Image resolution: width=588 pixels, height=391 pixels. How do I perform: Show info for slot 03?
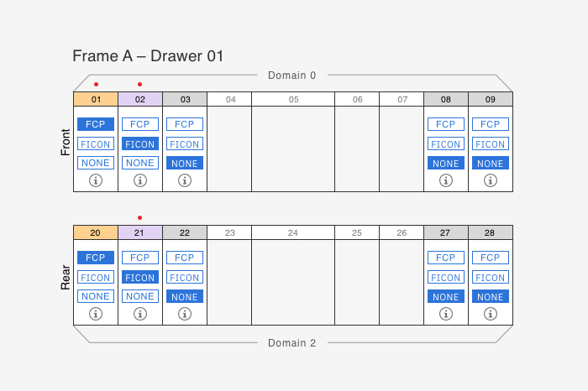185,180
